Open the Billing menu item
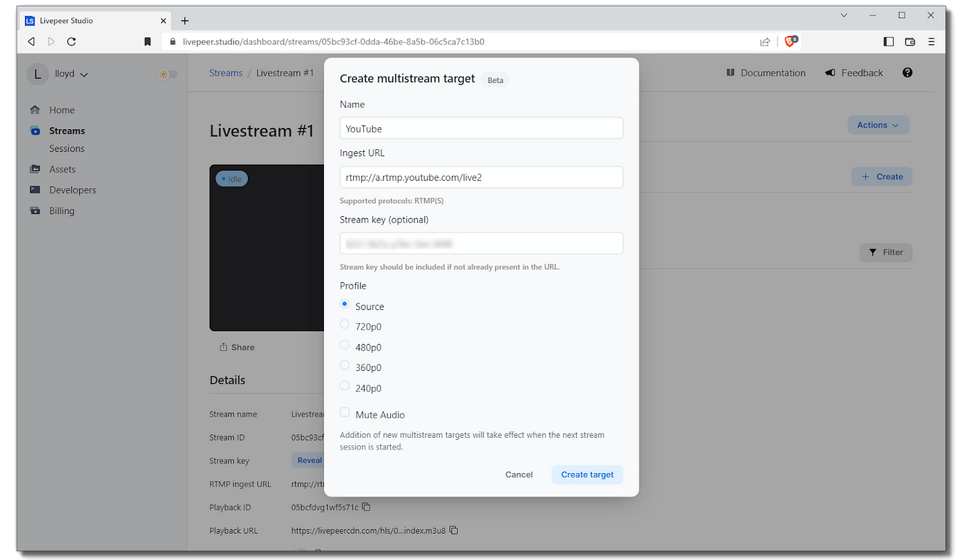Screen dimensions: 967x560 [x=61, y=211]
